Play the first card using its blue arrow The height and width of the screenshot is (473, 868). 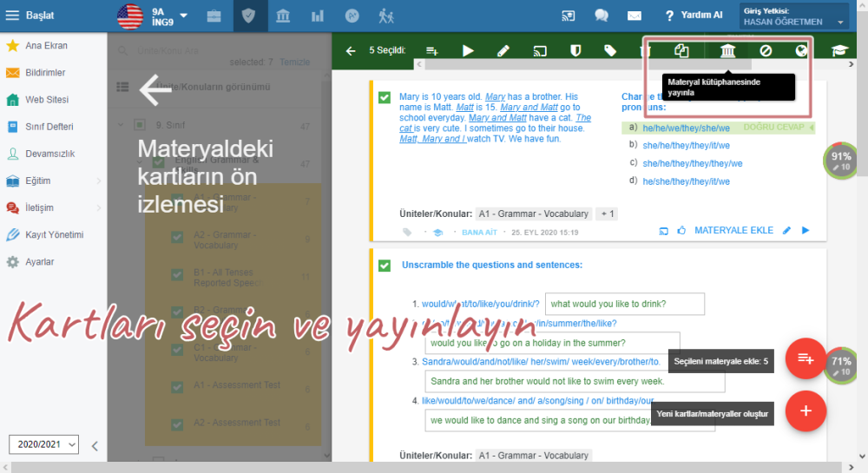(x=806, y=230)
